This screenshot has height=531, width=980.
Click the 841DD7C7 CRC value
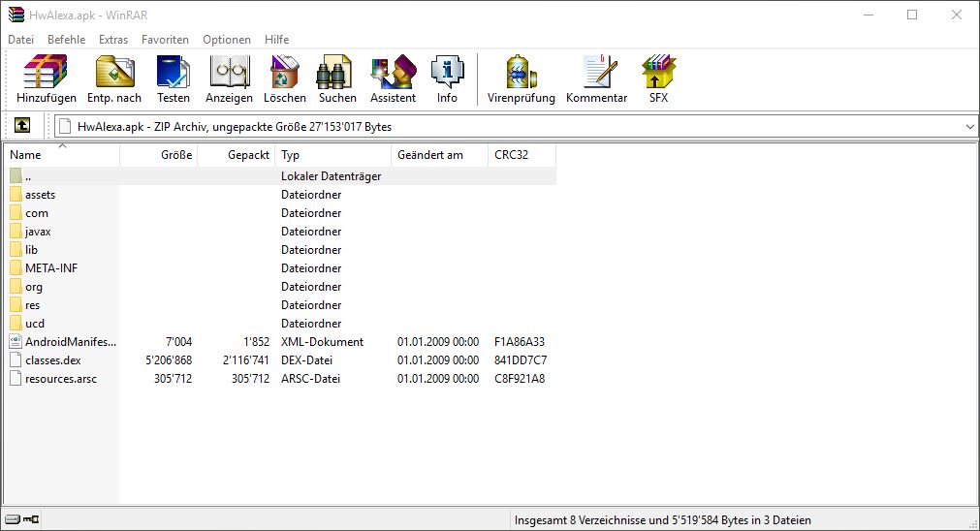click(521, 360)
